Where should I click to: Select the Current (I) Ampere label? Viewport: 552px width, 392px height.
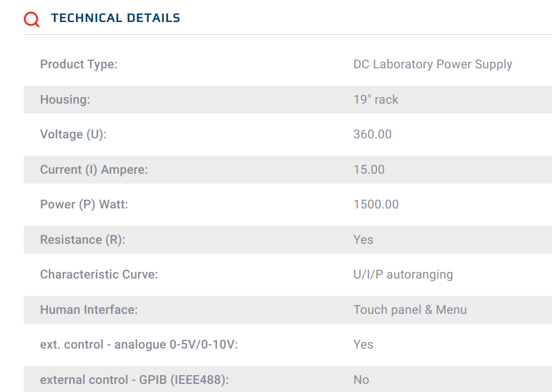coord(94,169)
